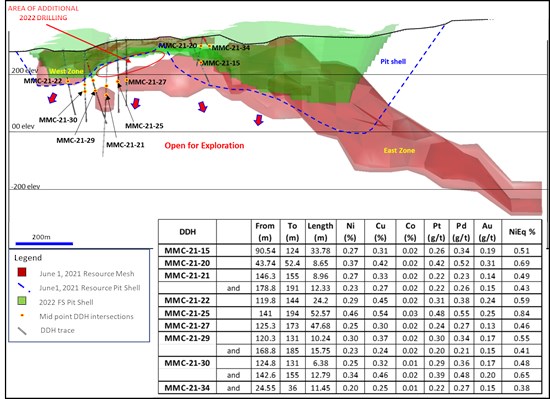Viewport: 550px width, 399px height.
Task: Click the 'East Zone' label
Action: (399, 150)
